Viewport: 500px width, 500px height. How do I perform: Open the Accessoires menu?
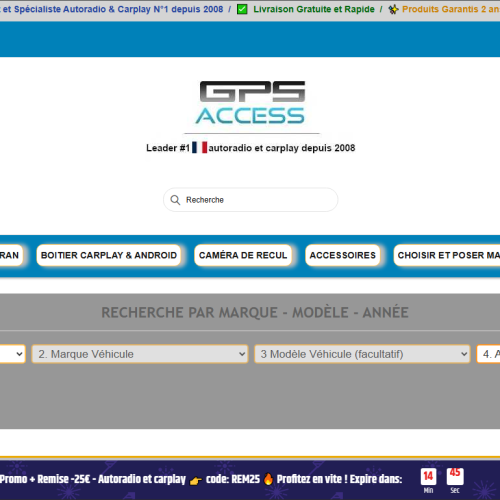point(343,255)
